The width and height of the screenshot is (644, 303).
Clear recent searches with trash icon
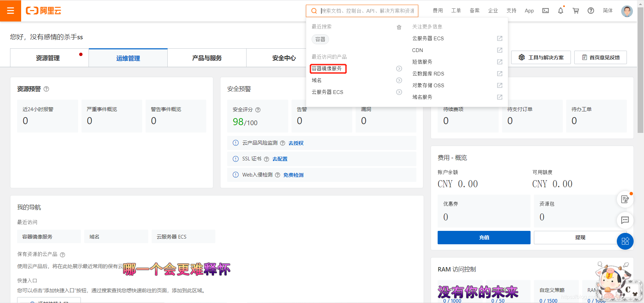(399, 27)
